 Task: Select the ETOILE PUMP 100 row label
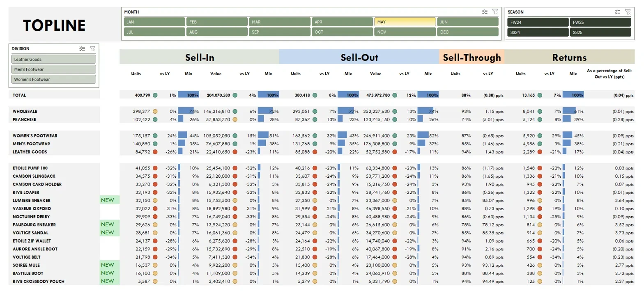click(x=30, y=168)
